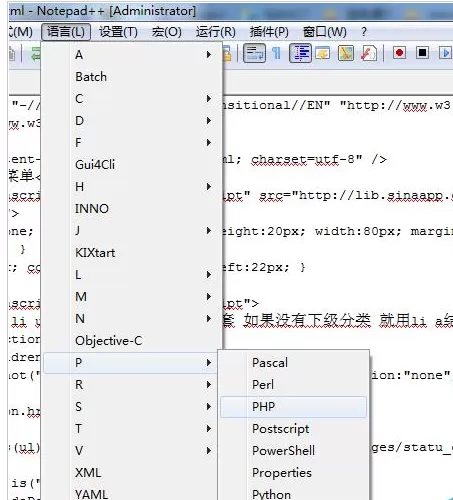The image size is (453, 500).
Task: Choose KIXtart language
Action: coord(133,252)
